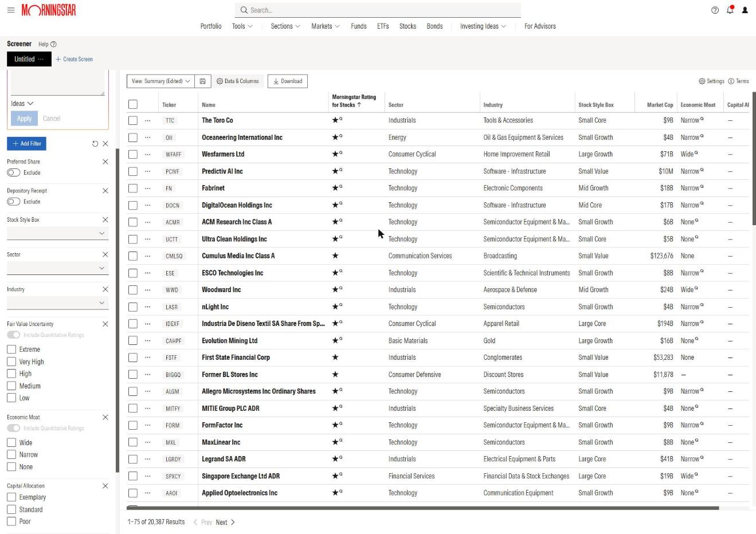Remove the Capital Allocation filter
Image resolution: width=756 pixels, height=534 pixels.
tap(105, 486)
